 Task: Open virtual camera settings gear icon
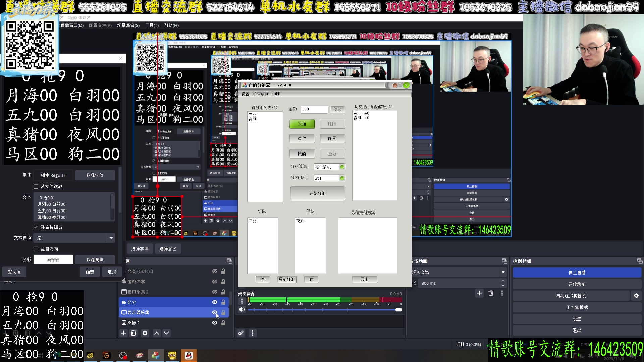636,296
